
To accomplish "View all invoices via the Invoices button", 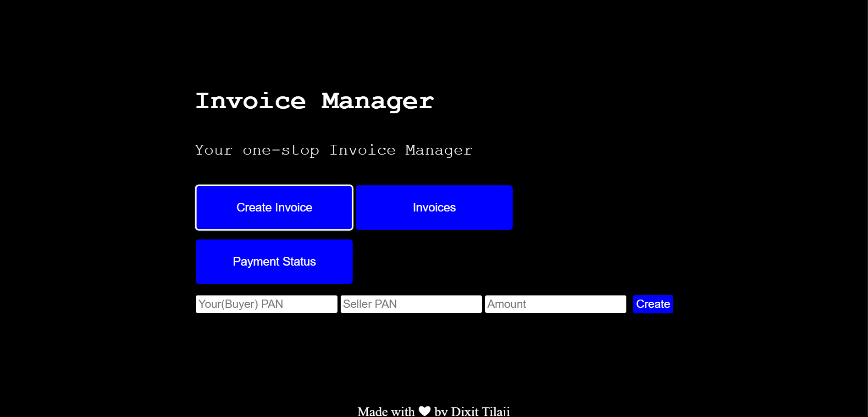I will (434, 208).
